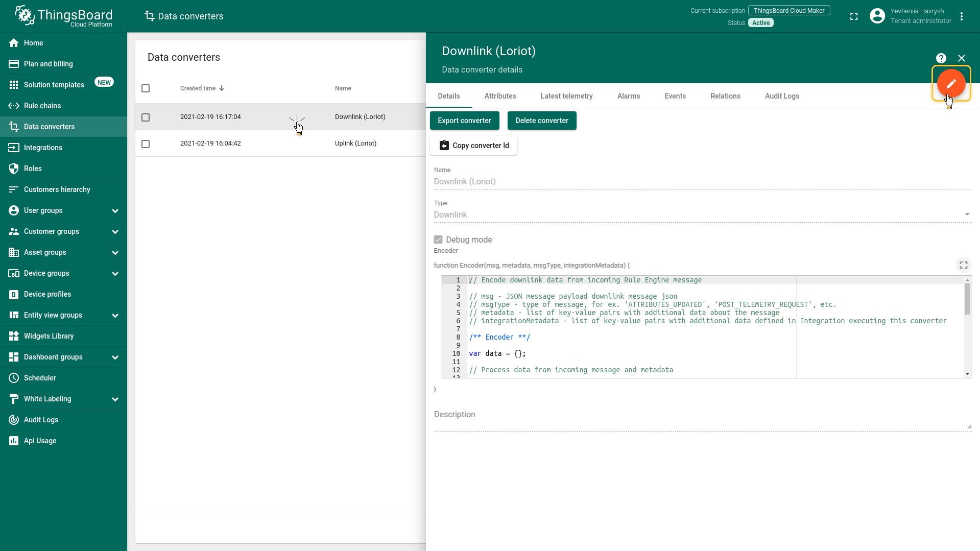This screenshot has width=980, height=551.
Task: Open the Type dropdown
Action: coord(702,214)
